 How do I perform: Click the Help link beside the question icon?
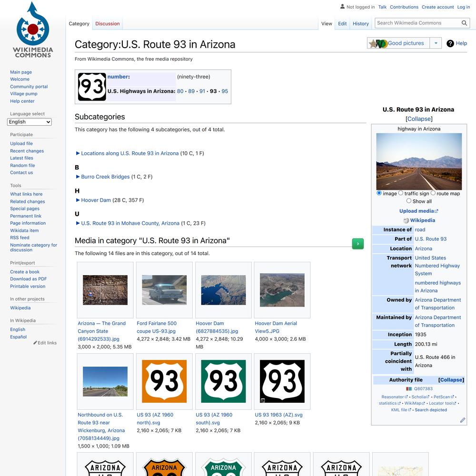tap(461, 43)
